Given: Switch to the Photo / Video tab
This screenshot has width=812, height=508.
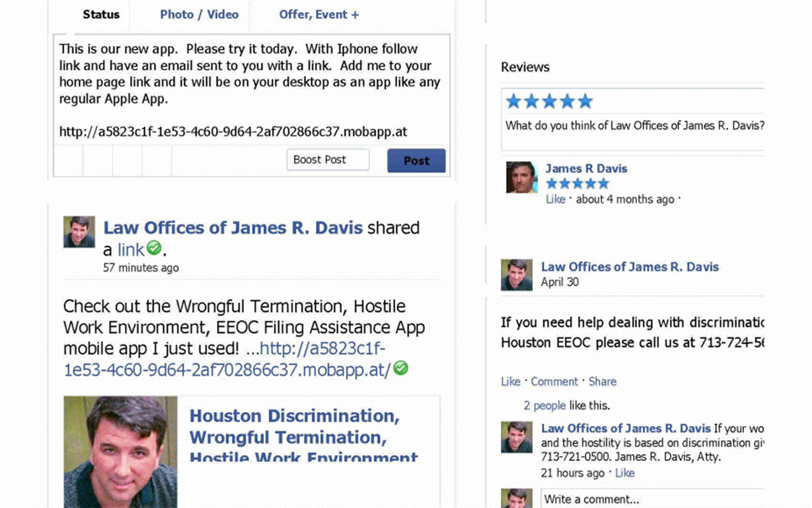Looking at the screenshot, I should tap(199, 15).
